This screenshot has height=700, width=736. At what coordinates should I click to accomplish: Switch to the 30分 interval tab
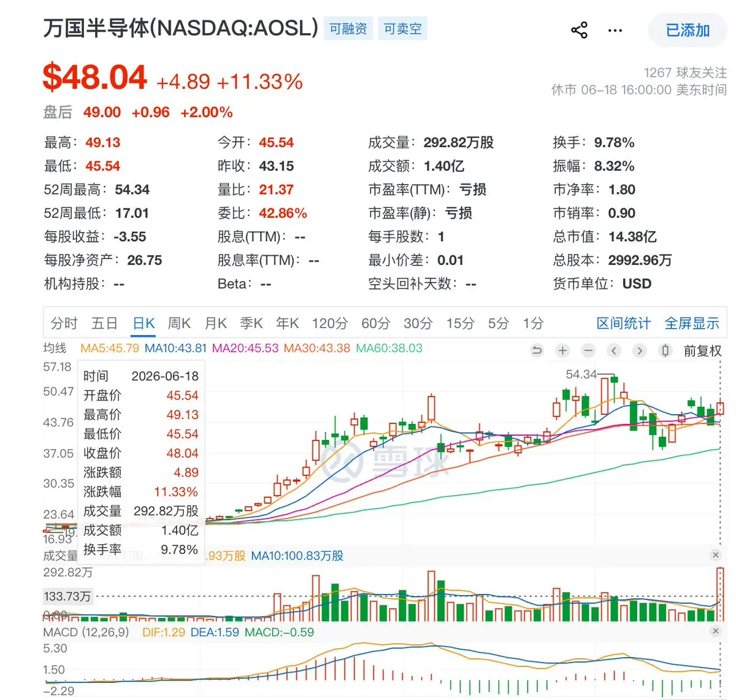click(x=418, y=323)
